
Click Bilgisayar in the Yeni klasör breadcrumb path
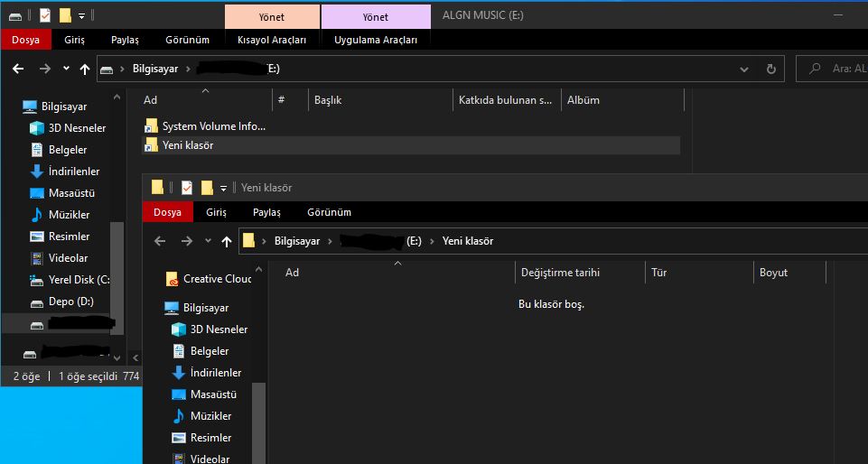(x=299, y=241)
